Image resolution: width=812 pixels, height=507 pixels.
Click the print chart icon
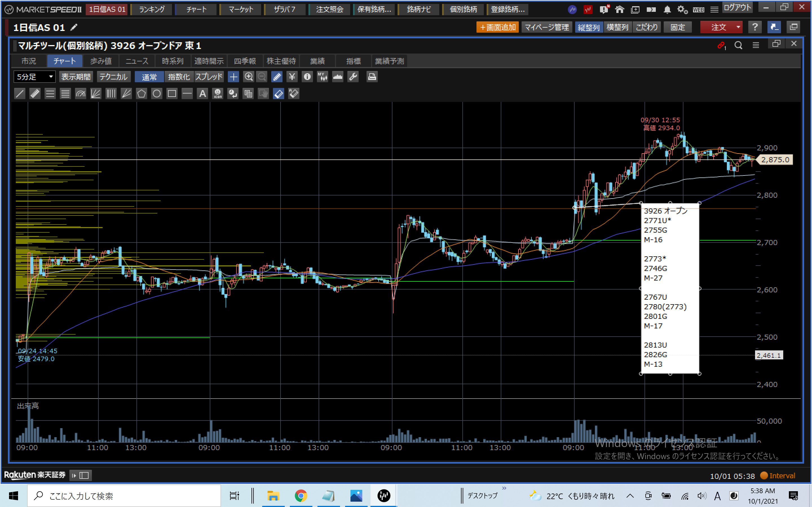[372, 77]
